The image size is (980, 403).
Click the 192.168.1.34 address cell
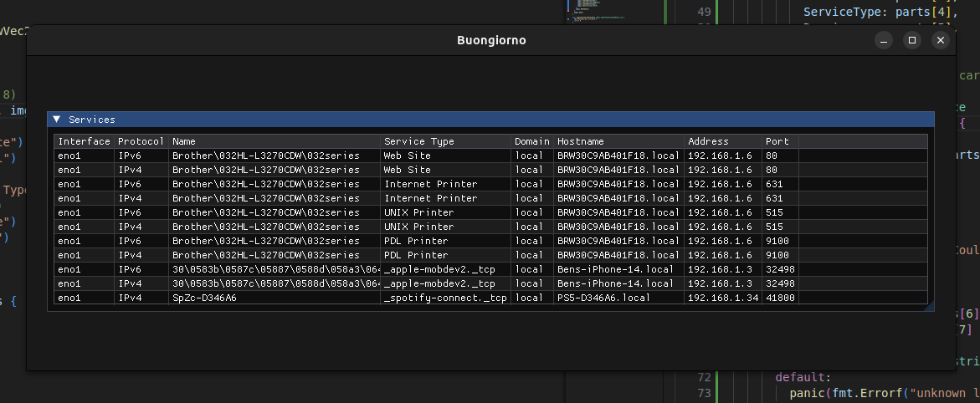(x=723, y=298)
